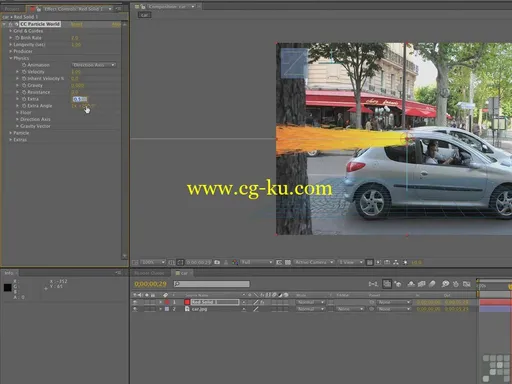Click the Extra value field
Screen dimensions: 512x384
tap(80, 99)
